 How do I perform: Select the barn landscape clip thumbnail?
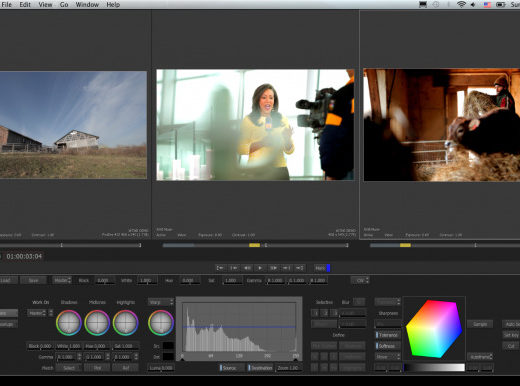[x=73, y=125]
